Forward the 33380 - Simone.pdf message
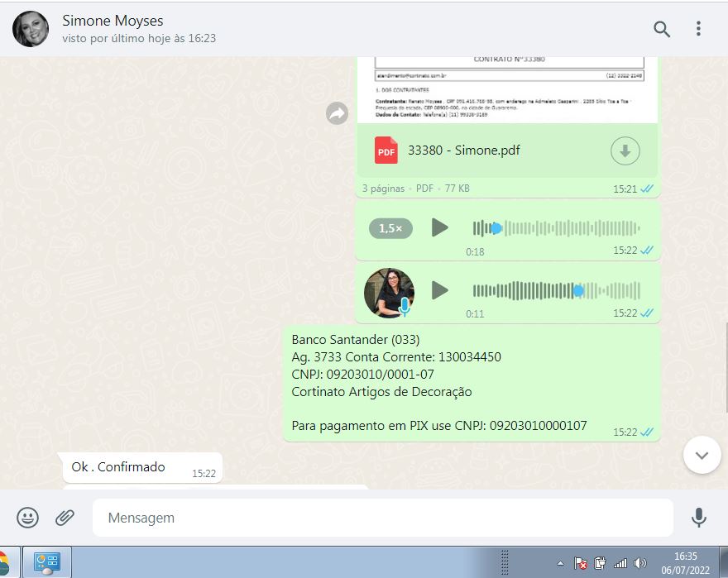 (337, 113)
